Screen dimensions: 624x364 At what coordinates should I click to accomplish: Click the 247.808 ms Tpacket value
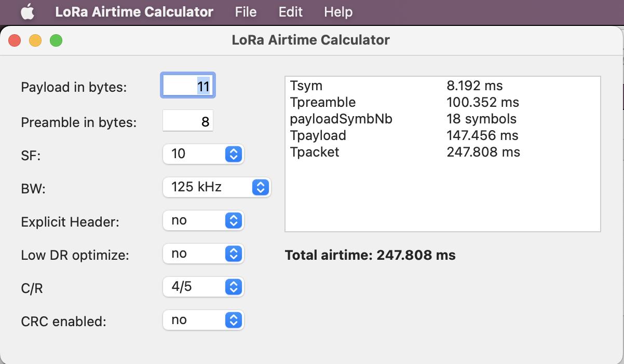(x=483, y=152)
